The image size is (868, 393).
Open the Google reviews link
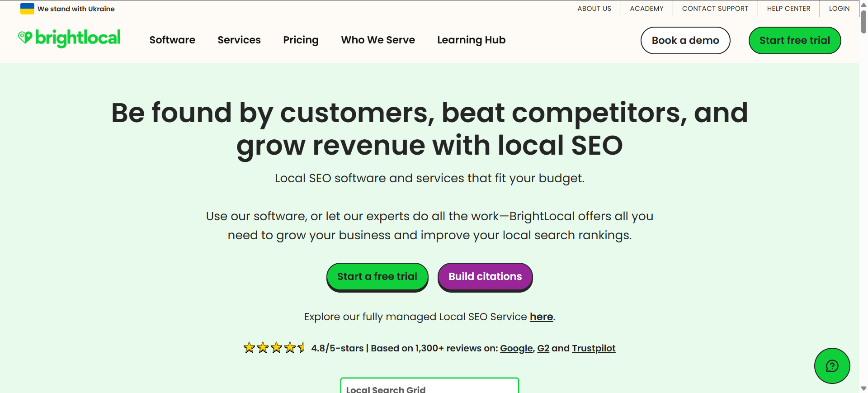(516, 348)
